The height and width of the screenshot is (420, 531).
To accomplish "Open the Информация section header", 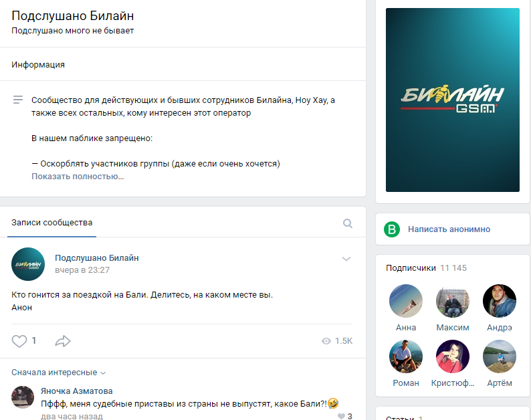I will coord(38,64).
